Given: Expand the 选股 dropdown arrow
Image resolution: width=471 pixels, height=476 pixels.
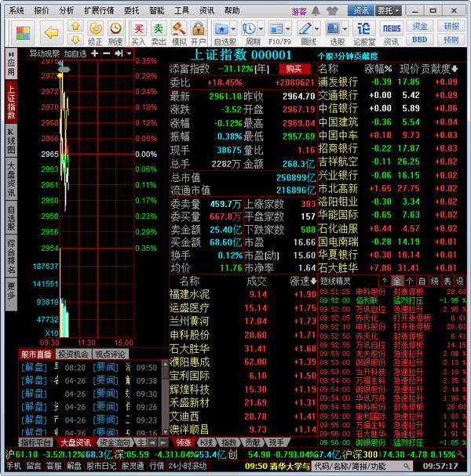Looking at the screenshot, I should tap(345, 29).
